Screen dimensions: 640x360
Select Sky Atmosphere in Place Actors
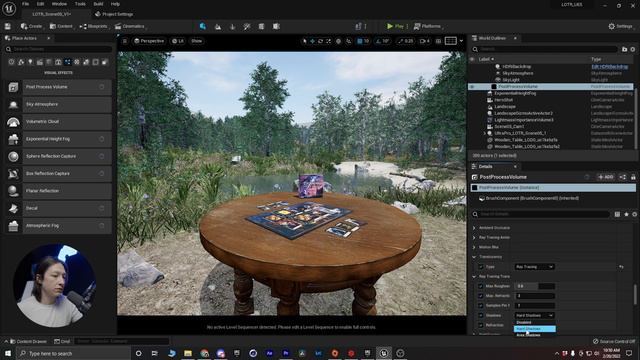point(59,104)
